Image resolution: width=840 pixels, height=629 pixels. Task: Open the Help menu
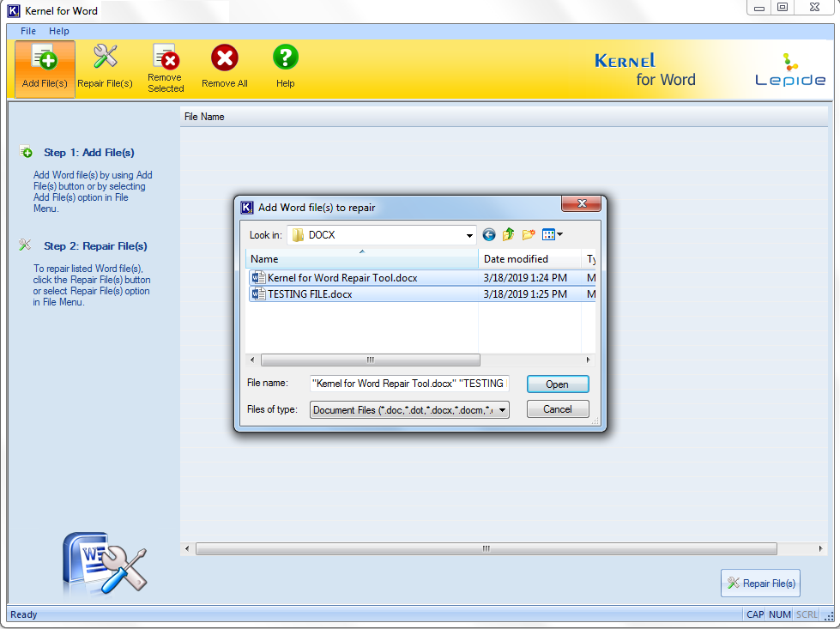pos(59,31)
